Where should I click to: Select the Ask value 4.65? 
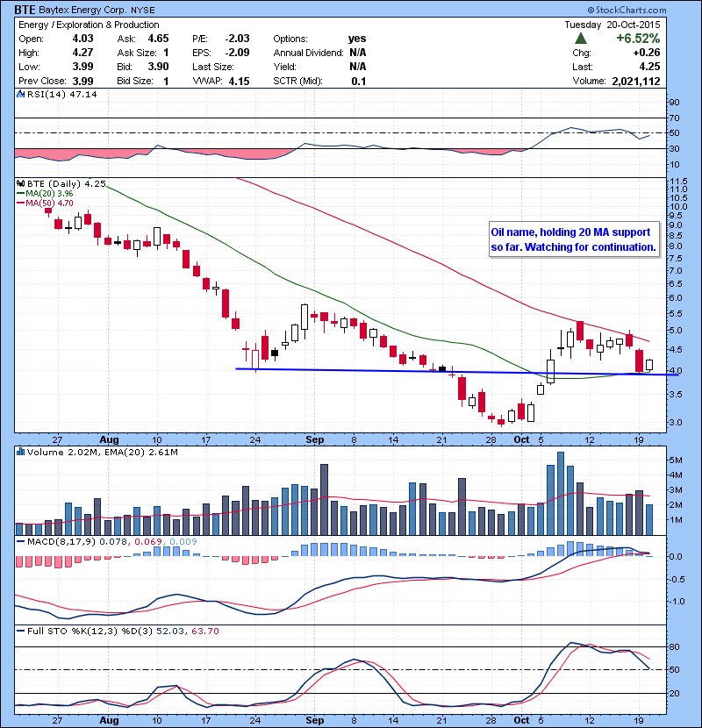[x=159, y=39]
